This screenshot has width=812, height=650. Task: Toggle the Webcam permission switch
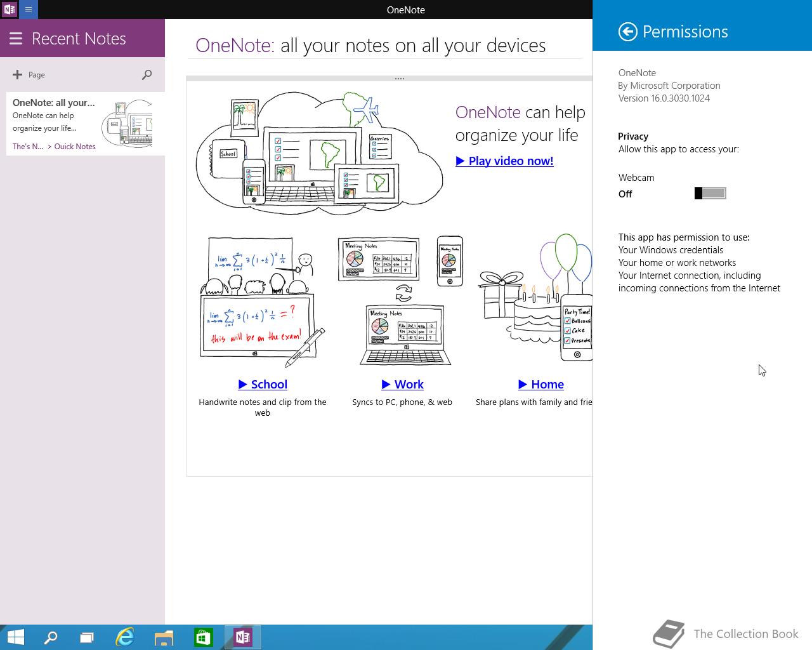point(710,194)
